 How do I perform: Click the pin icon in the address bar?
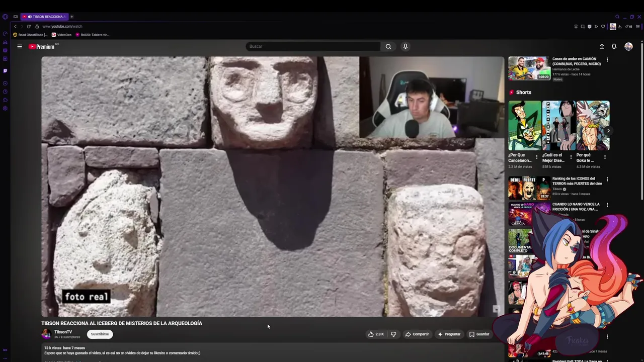pos(576,26)
